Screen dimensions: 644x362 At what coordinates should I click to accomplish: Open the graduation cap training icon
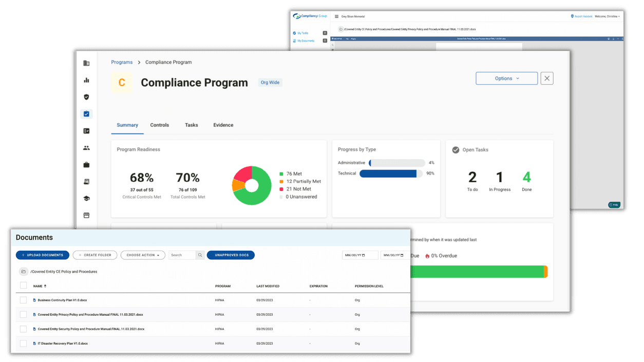click(86, 198)
